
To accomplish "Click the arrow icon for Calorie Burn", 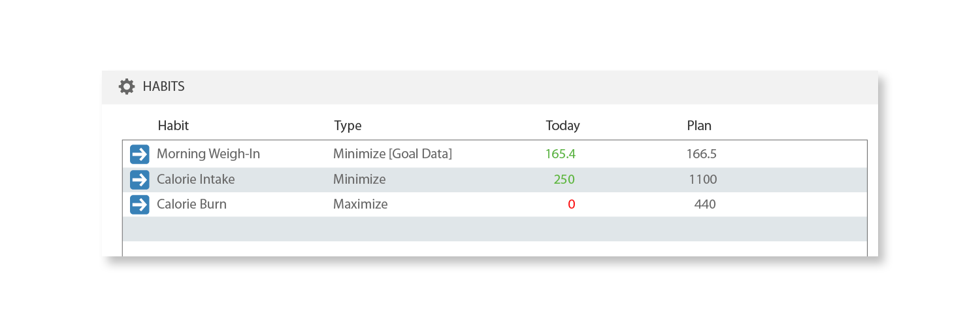I will tap(140, 204).
